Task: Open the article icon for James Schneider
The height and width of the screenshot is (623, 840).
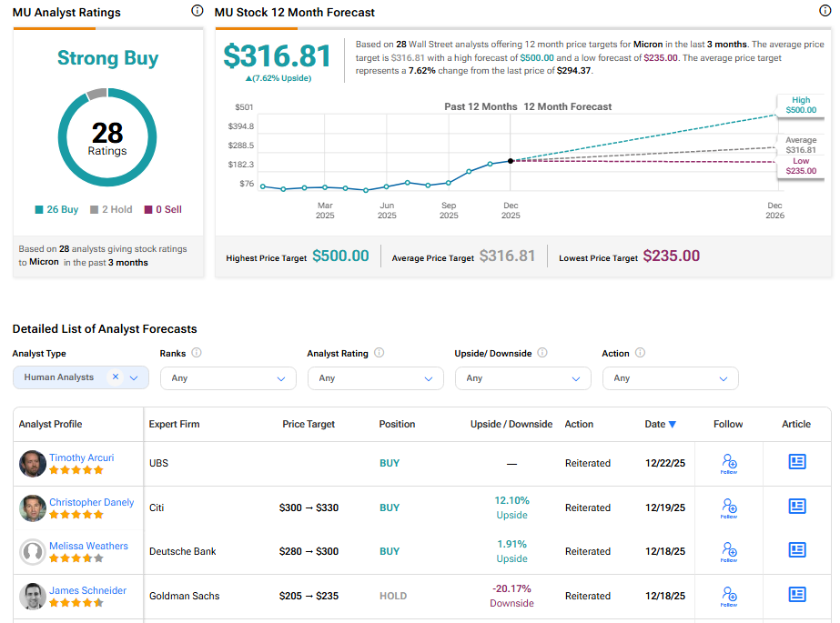Action: (x=797, y=595)
